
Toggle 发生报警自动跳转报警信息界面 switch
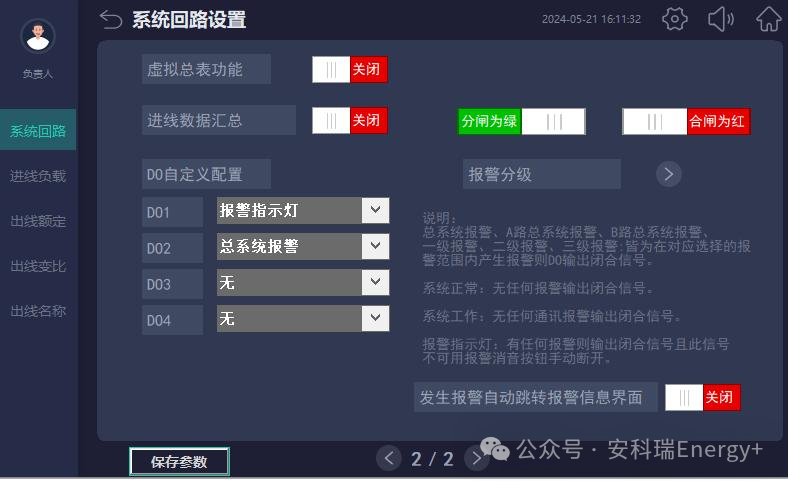coord(703,398)
